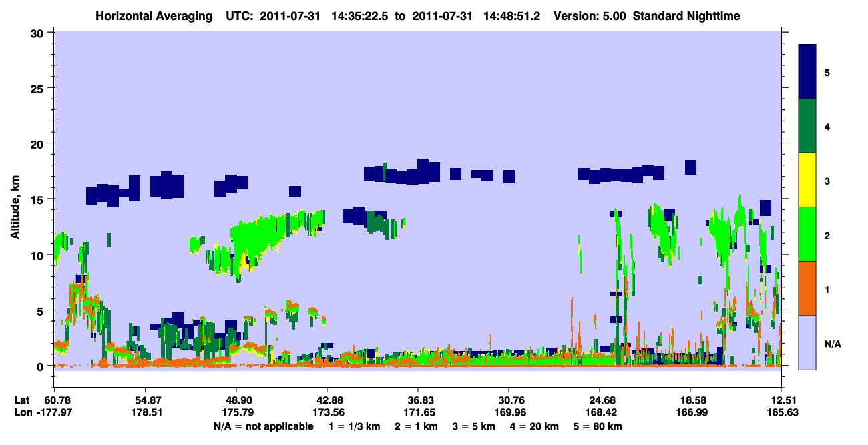The width and height of the screenshot is (868, 445).
Task: Click the '4 = 20 km' legend note
Action: coord(534,426)
